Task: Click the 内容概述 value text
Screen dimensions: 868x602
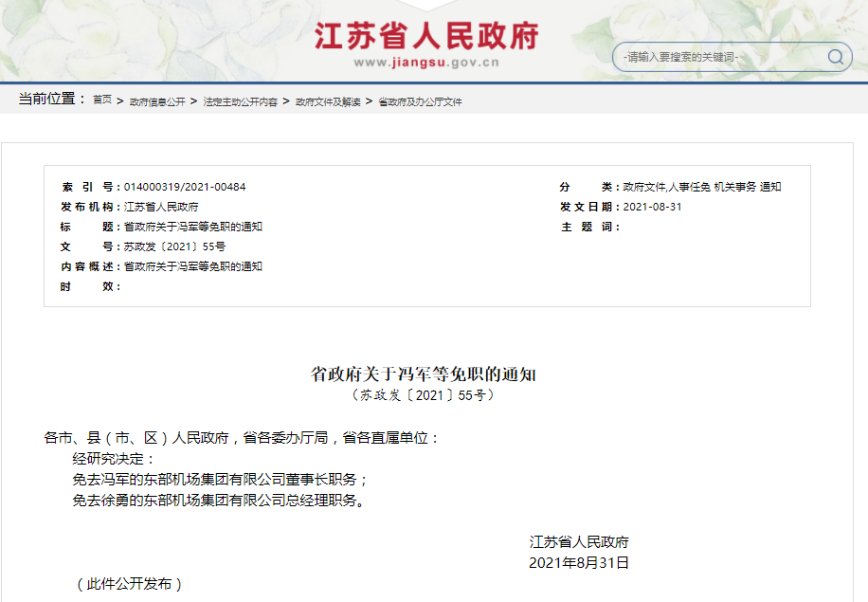Action: coord(193,267)
